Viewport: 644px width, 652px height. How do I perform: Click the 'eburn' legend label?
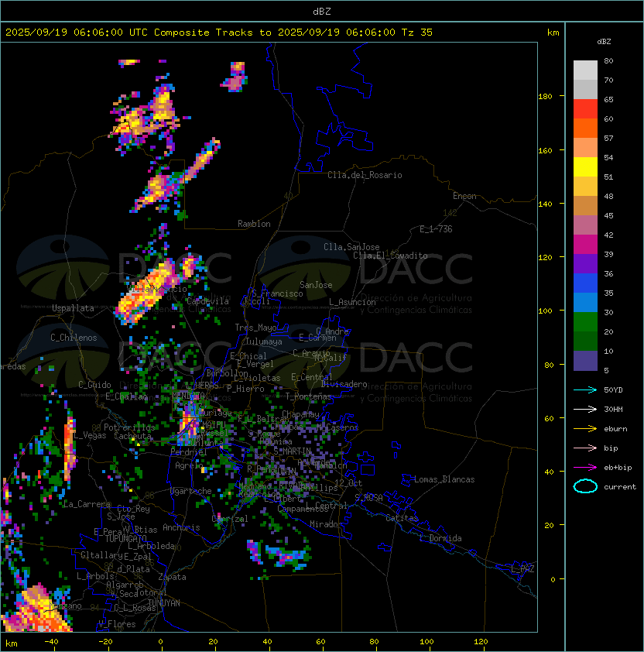click(615, 429)
